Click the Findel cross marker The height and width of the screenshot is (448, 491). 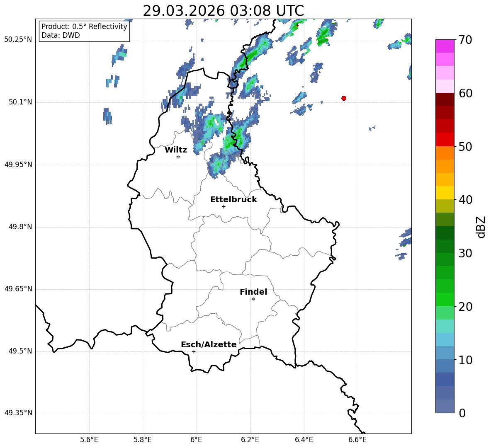click(x=253, y=299)
